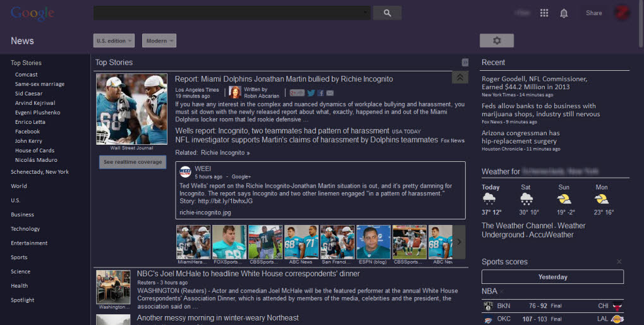Email this story via envelope icon
644x325 pixels.
coord(330,93)
